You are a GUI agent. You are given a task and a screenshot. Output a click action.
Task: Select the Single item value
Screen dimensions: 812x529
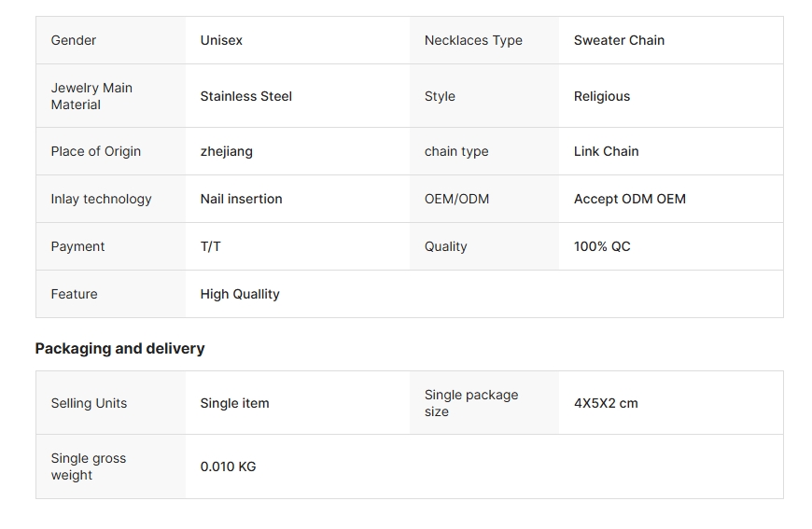[234, 403]
